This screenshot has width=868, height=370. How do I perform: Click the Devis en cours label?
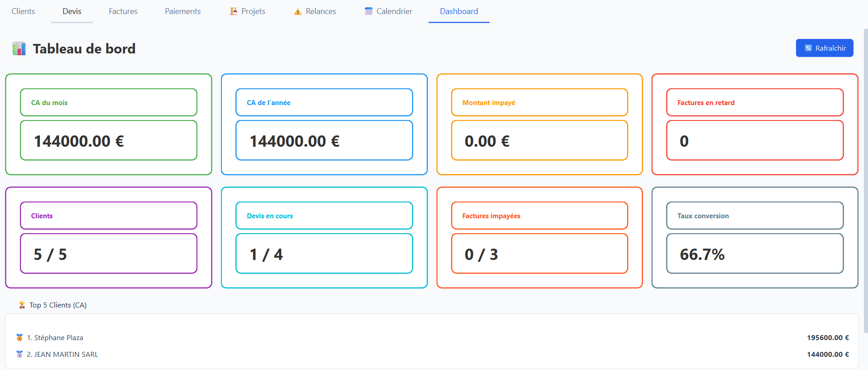270,216
